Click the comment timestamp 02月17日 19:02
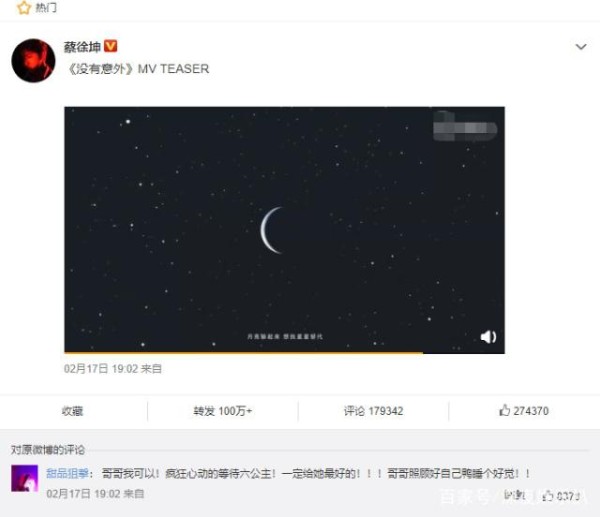The height and width of the screenshot is (517, 600). click(84, 494)
